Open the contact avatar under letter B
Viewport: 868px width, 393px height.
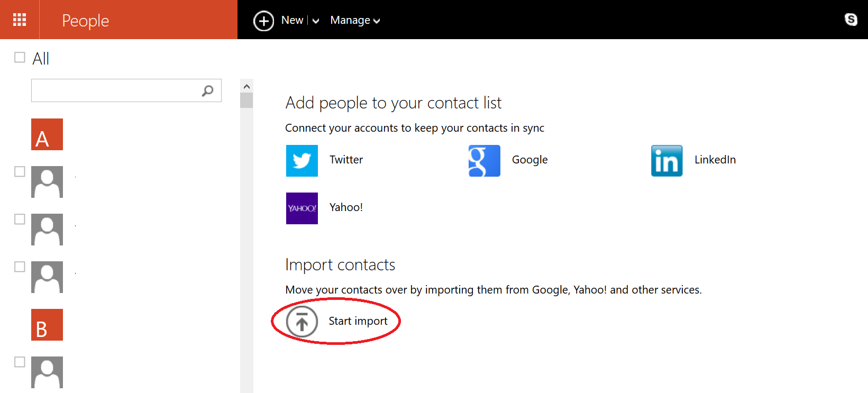pos(47,372)
